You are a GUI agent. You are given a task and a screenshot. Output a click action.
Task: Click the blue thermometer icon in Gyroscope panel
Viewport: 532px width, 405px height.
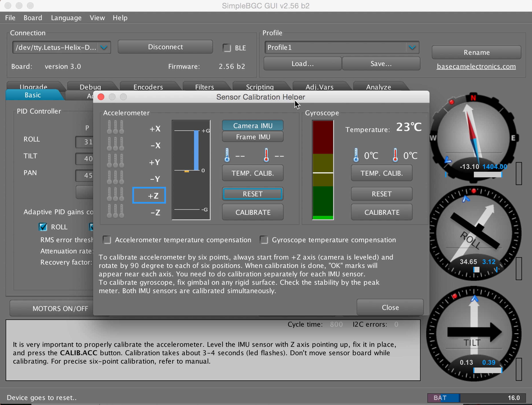click(356, 155)
